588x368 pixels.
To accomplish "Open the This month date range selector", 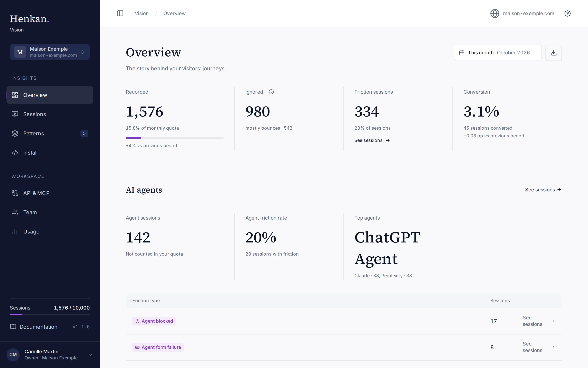I will click(497, 53).
